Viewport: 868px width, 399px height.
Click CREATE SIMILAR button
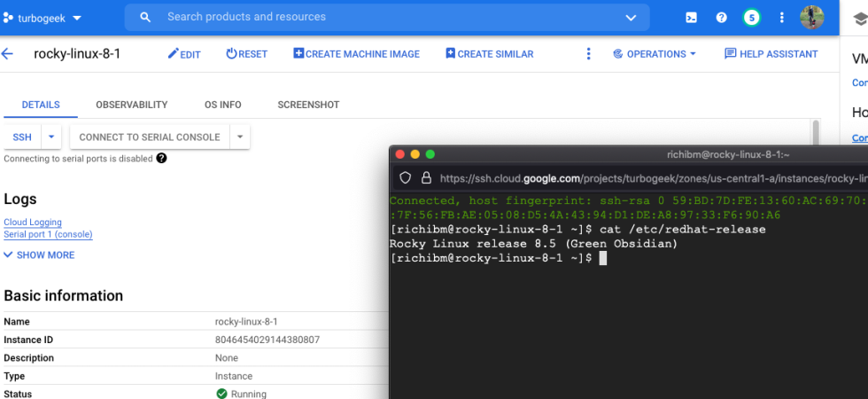[x=489, y=54]
